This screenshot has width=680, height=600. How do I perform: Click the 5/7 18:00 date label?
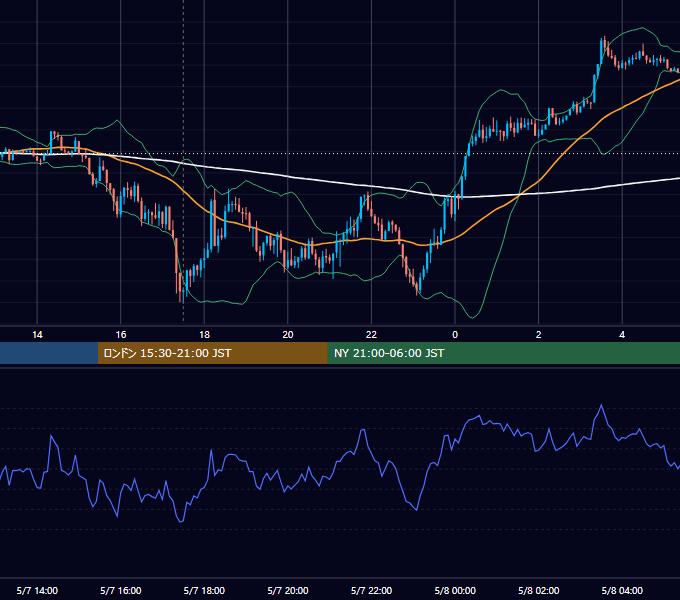(x=204, y=591)
